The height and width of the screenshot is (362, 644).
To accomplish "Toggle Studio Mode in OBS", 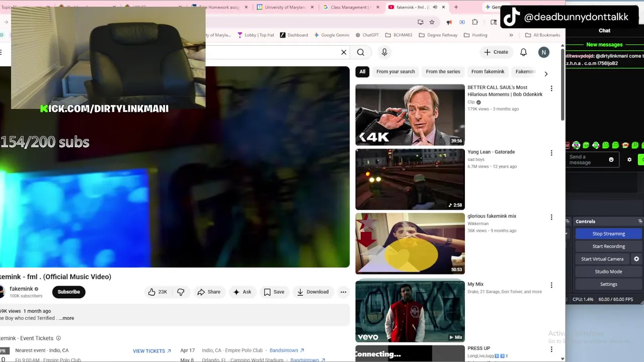I will [608, 271].
